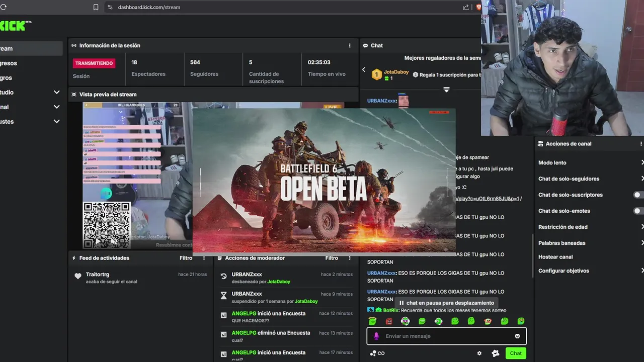Click the purple microphone icon in message box
The image size is (644, 362).
click(376, 336)
